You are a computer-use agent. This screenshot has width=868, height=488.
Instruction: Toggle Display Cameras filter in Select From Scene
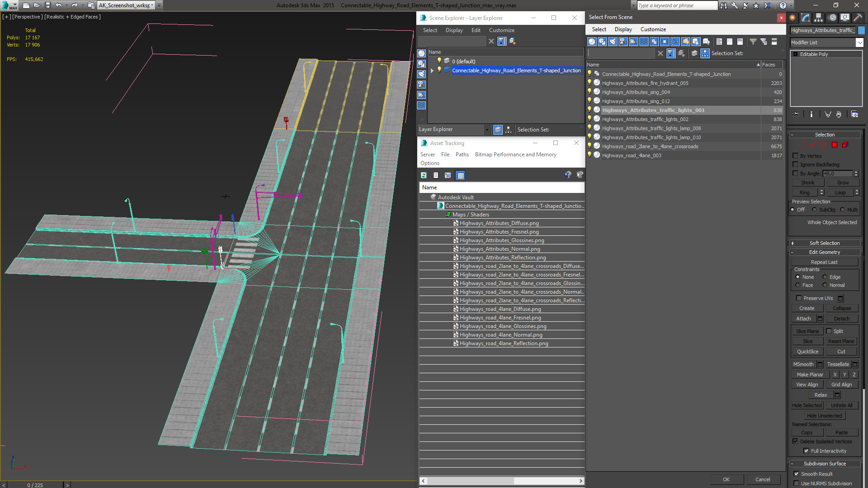623,42
